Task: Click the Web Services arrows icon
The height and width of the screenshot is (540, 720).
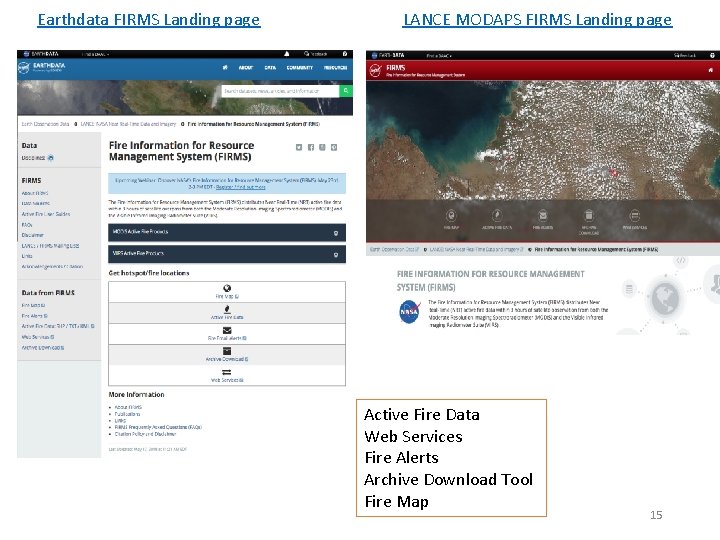Action: point(227,372)
